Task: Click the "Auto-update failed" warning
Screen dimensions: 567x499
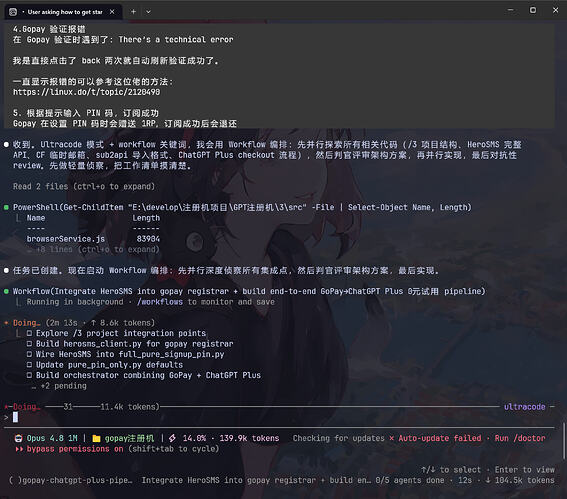Action: [440, 438]
